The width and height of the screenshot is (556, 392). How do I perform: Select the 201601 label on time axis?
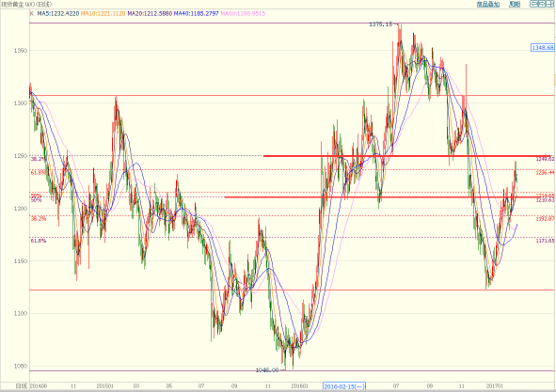click(x=299, y=386)
